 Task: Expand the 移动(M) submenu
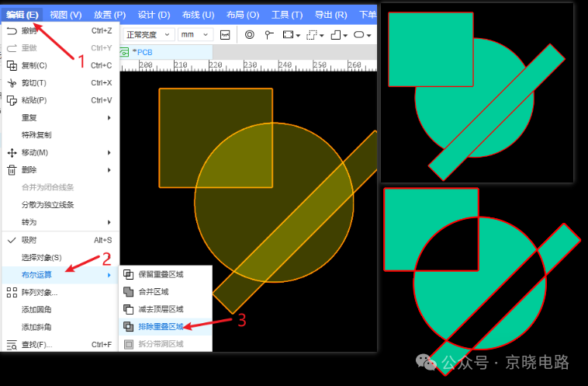coord(61,152)
